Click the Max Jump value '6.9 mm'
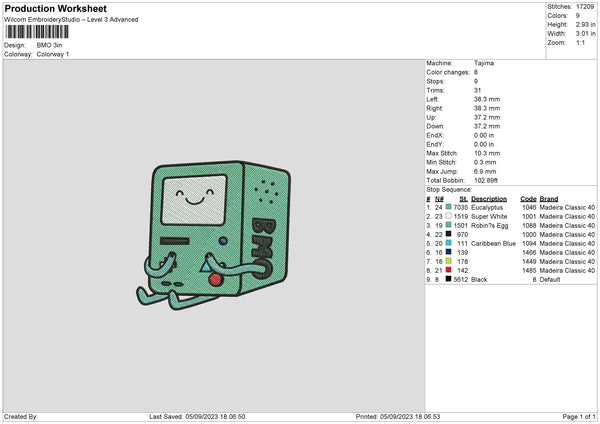The height and width of the screenshot is (424, 600). pyautogui.click(x=485, y=171)
